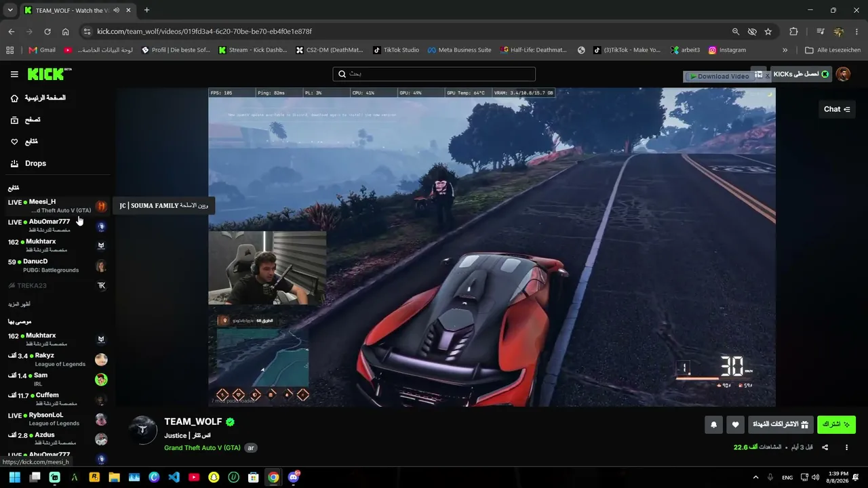
Task: Expand the followed channels list with show more
Action: click(x=19, y=304)
